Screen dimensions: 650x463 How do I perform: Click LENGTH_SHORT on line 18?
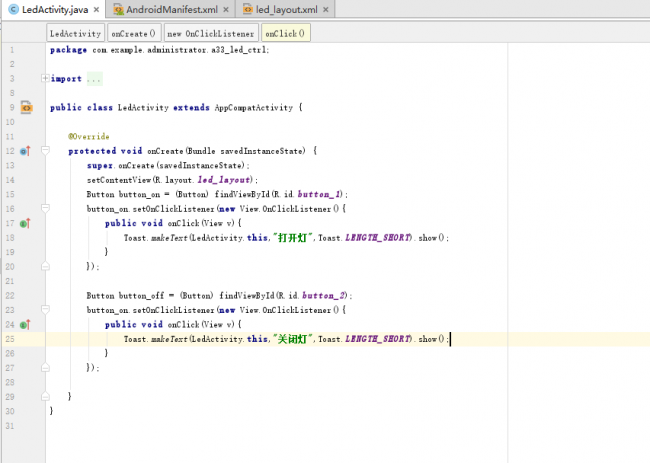[378, 238]
